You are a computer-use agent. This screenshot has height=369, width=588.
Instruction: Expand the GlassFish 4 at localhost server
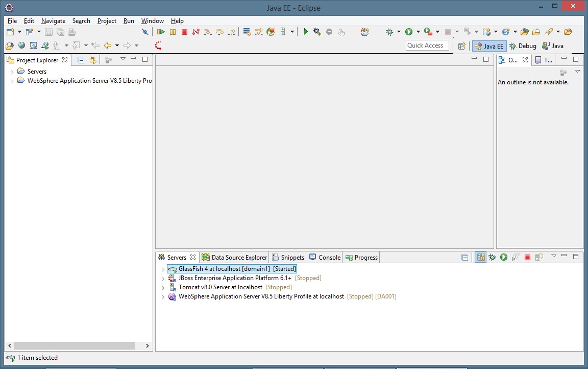pyautogui.click(x=163, y=269)
